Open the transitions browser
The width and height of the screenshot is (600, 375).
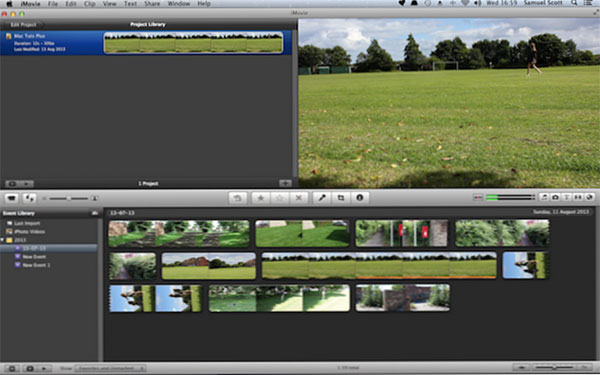tap(578, 197)
